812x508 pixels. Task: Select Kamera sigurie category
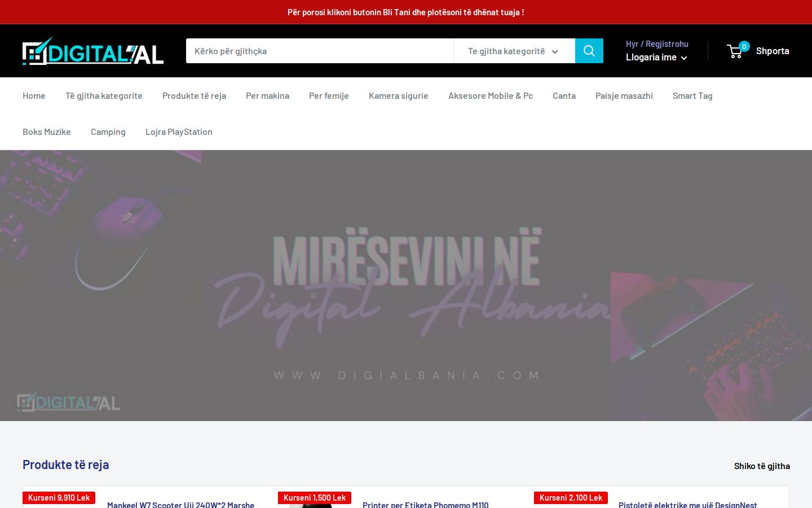point(399,95)
